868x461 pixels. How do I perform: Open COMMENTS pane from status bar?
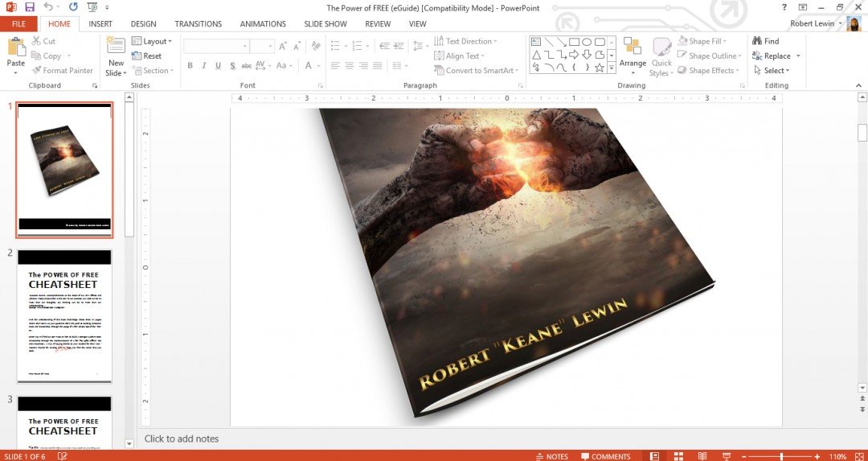pyautogui.click(x=606, y=456)
